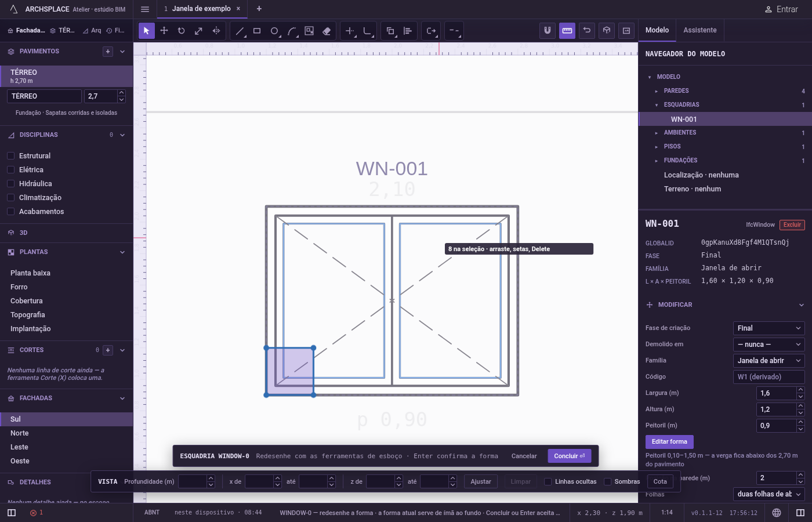Select the Line sketch tool
The height and width of the screenshot is (522, 812).
[x=240, y=31]
